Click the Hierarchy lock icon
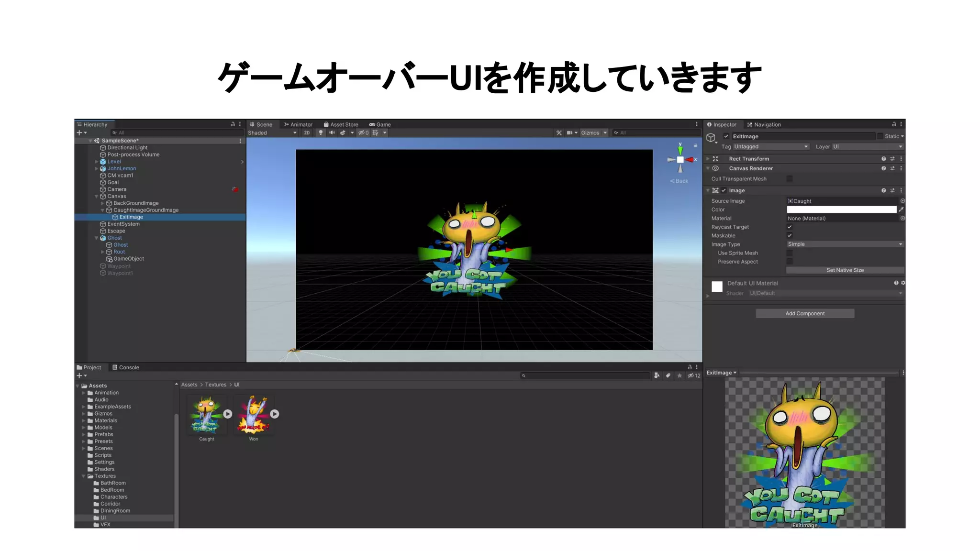Image resolution: width=980 pixels, height=551 pixels. (233, 124)
